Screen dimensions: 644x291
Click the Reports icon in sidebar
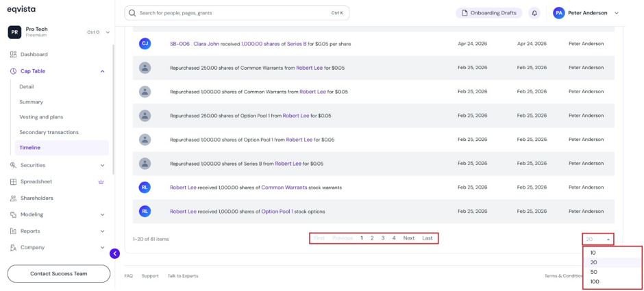13,231
